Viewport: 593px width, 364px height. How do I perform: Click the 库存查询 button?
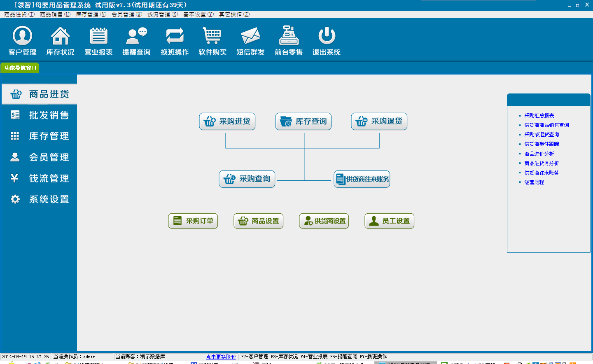[x=304, y=121]
